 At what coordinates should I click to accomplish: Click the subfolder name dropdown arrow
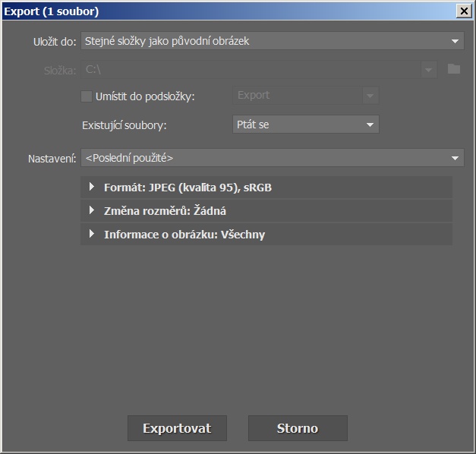370,96
